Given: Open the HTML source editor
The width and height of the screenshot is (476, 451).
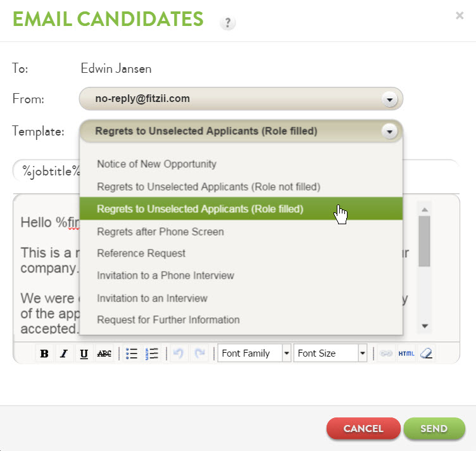Looking at the screenshot, I should (406, 353).
